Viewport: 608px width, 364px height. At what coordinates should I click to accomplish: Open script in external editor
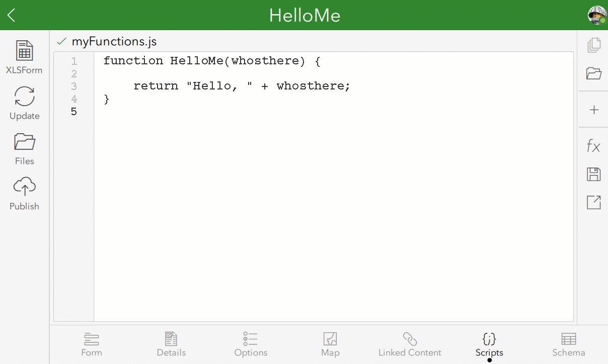[x=594, y=202]
